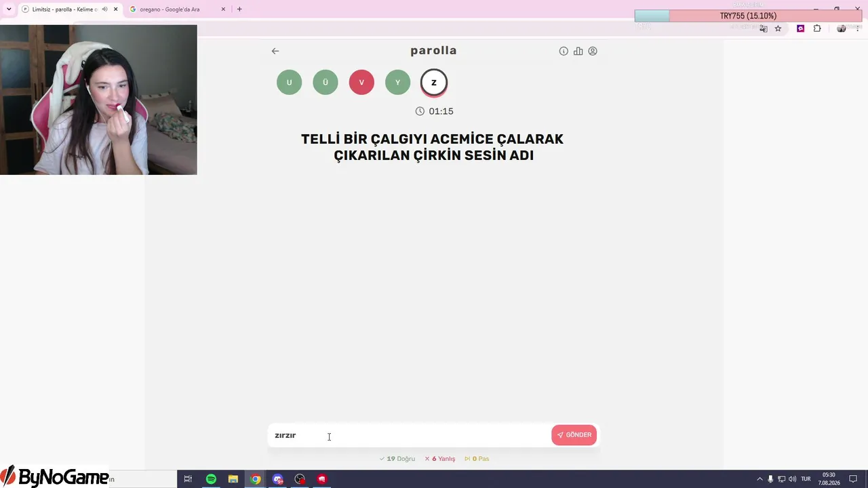Image resolution: width=868 pixels, height=488 pixels.
Task: Open the OBS-style taskbar icon next to Discord
Action: pyautogui.click(x=300, y=479)
